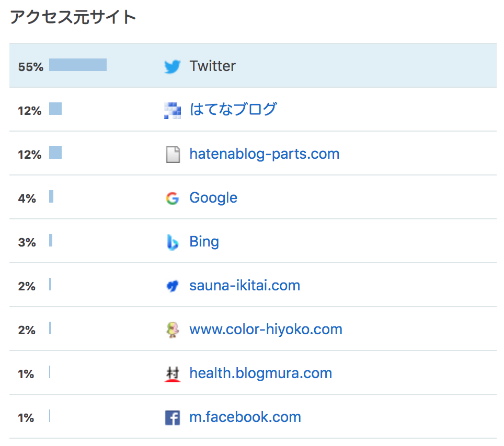Click the blogmura 村 favicon
The image size is (504, 446).
[173, 374]
